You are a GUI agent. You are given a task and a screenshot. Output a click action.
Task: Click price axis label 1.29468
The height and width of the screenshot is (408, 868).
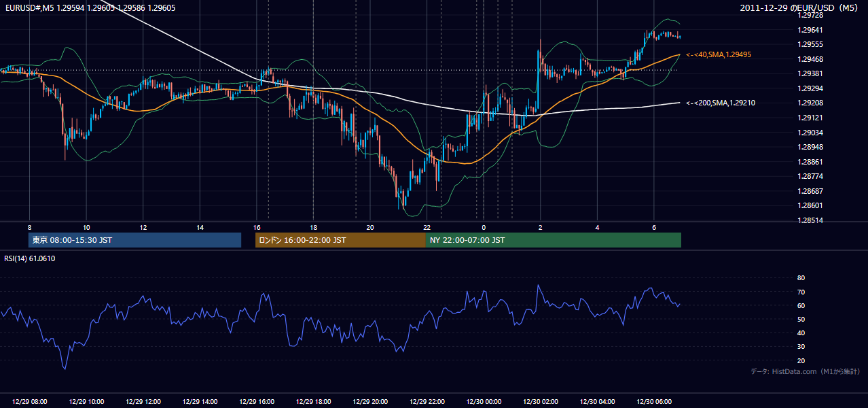(810, 59)
